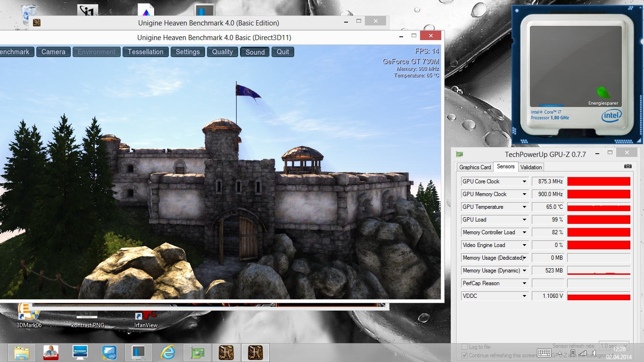Open File Explorer from the taskbar
The width and height of the screenshot is (644, 362).
tap(22, 353)
